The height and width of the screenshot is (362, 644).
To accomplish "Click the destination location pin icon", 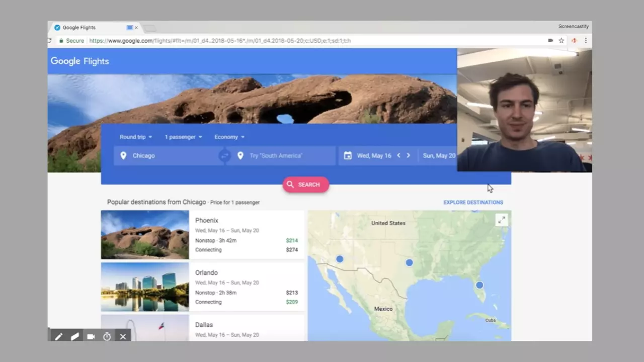I will 240,156.
